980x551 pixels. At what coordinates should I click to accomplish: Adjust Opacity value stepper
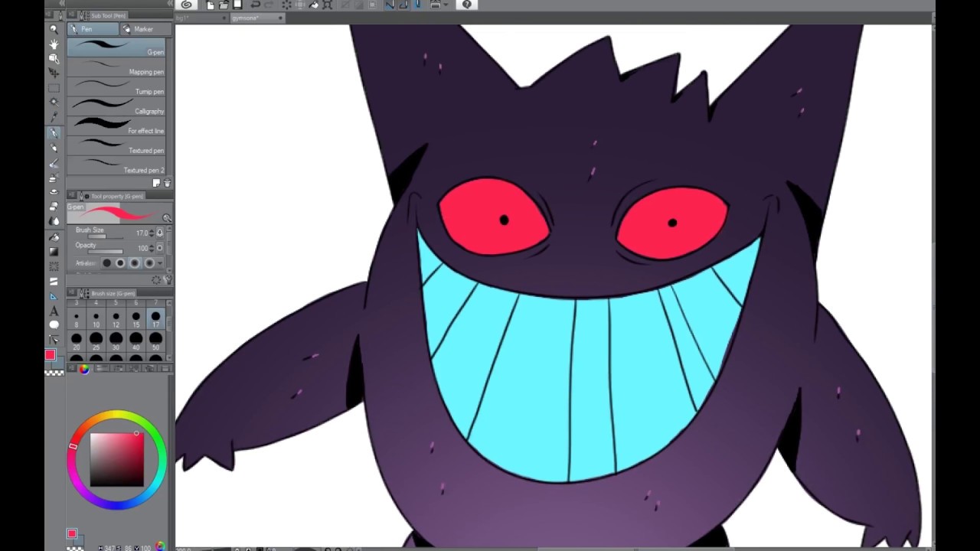tap(152, 248)
